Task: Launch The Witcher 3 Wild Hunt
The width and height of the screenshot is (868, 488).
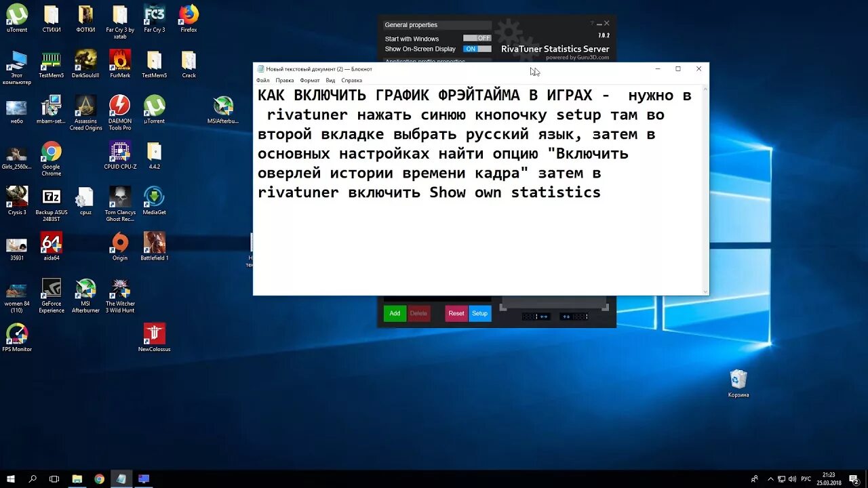Action: pos(120,296)
